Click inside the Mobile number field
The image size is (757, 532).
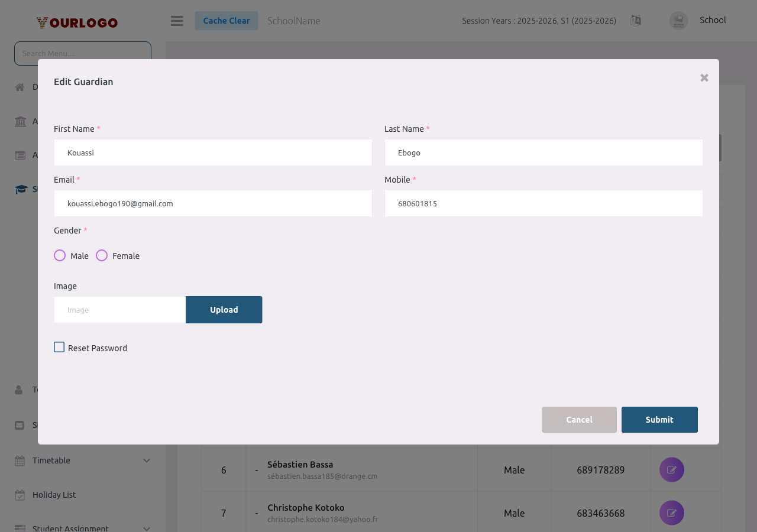click(x=544, y=203)
